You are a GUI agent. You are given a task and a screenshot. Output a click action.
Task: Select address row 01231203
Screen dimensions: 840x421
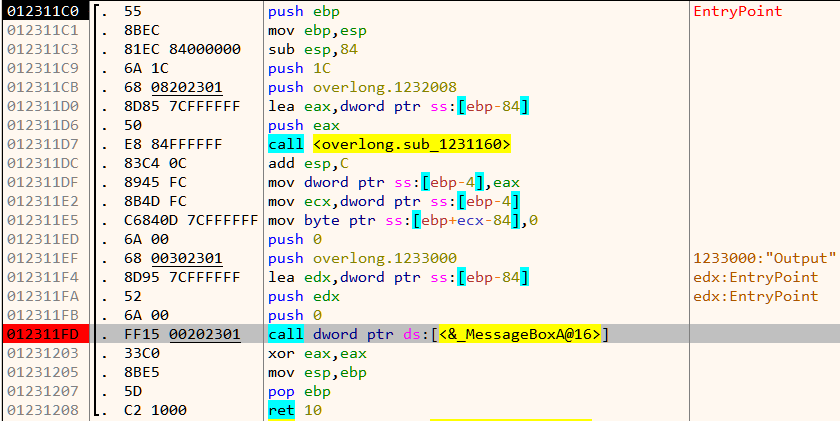pyautogui.click(x=43, y=353)
